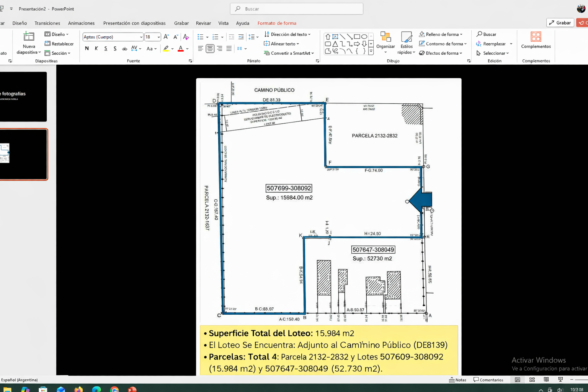The width and height of the screenshot is (588, 392).
Task: Toggle italic K formatting
Action: click(x=96, y=49)
